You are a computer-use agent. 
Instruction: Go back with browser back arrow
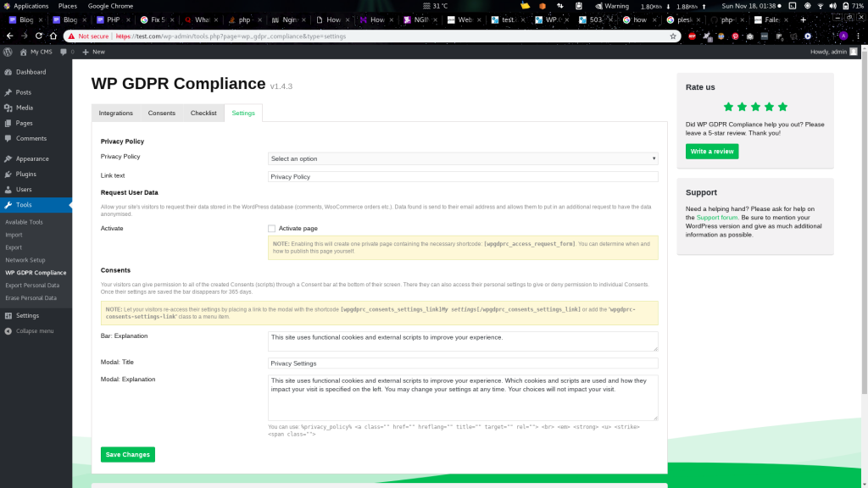pyautogui.click(x=10, y=36)
